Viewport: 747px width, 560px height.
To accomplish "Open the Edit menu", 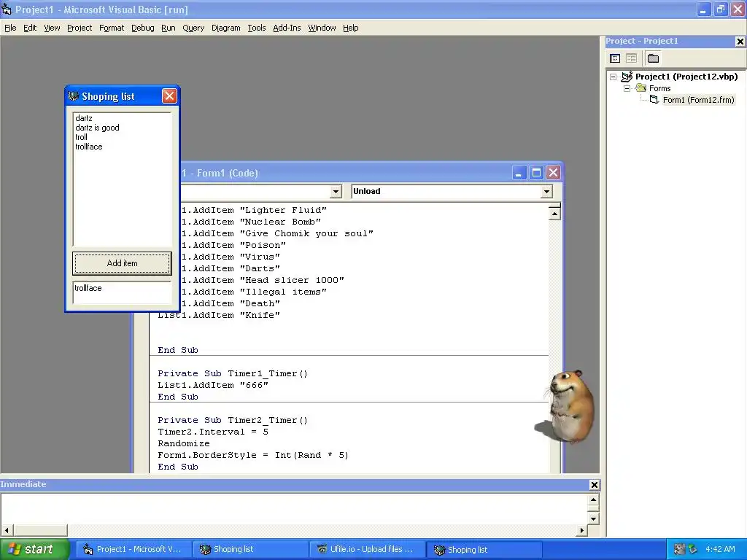I will 30,28.
